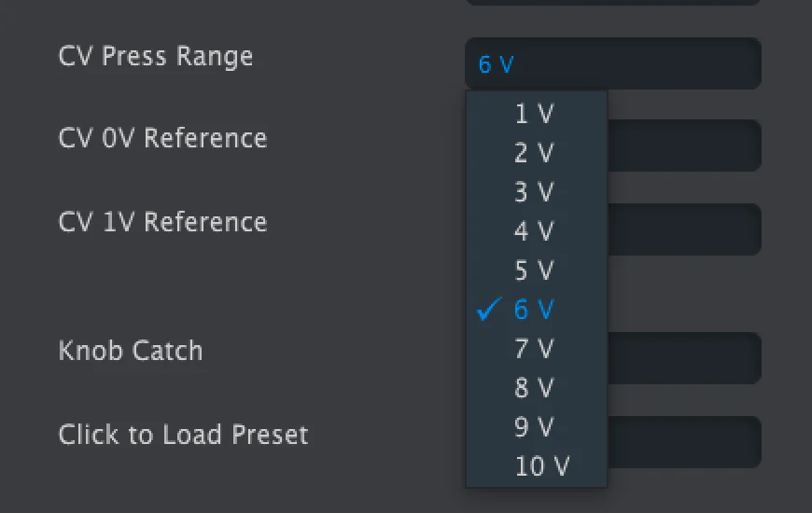
Task: Click the blue checkmark beside 6 V
Action: (x=489, y=310)
